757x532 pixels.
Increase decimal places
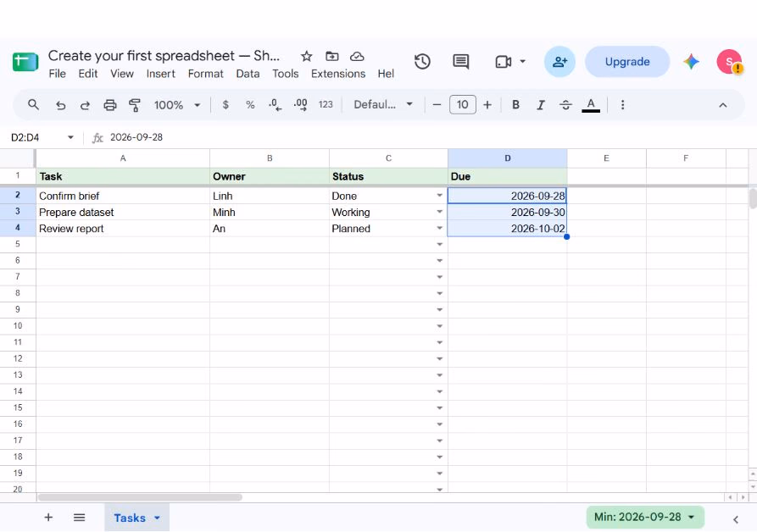(300, 105)
